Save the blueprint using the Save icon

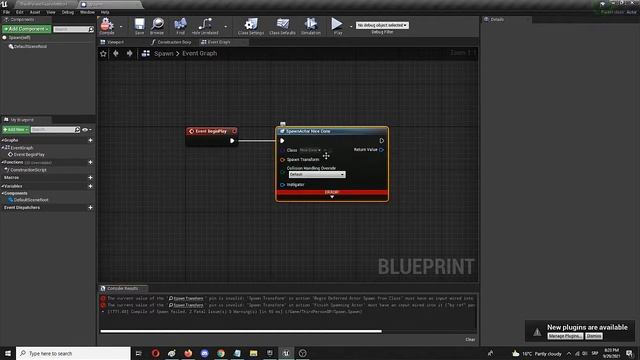pyautogui.click(x=140, y=24)
